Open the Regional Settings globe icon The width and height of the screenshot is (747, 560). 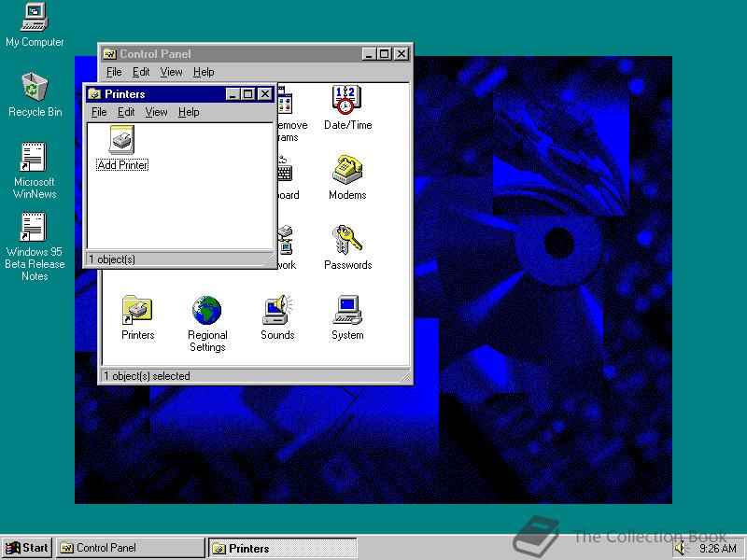pos(207,310)
